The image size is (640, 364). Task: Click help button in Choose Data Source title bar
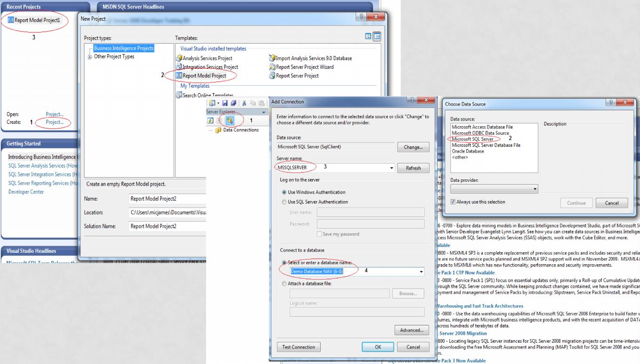611,103
